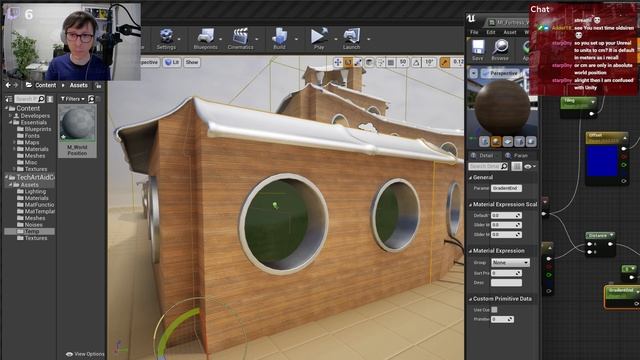Open the Settings toolbar button
This screenshot has width=640, height=360.
pyautogui.click(x=166, y=39)
